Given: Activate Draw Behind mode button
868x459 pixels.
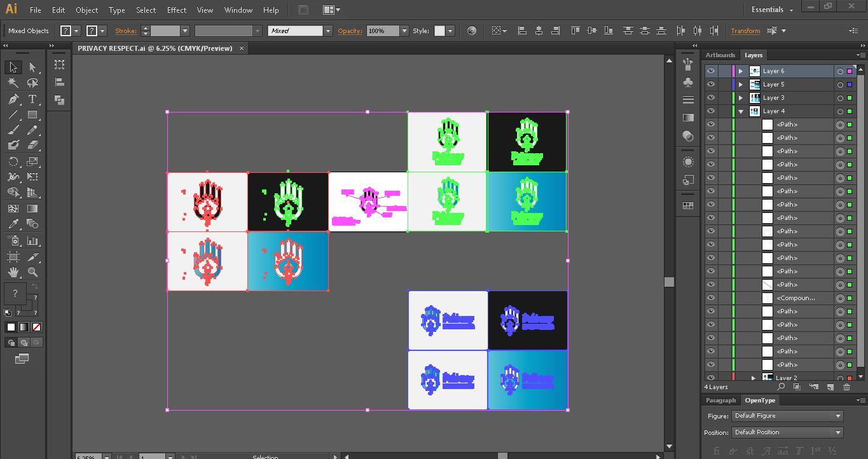Looking at the screenshot, I should 24,342.
